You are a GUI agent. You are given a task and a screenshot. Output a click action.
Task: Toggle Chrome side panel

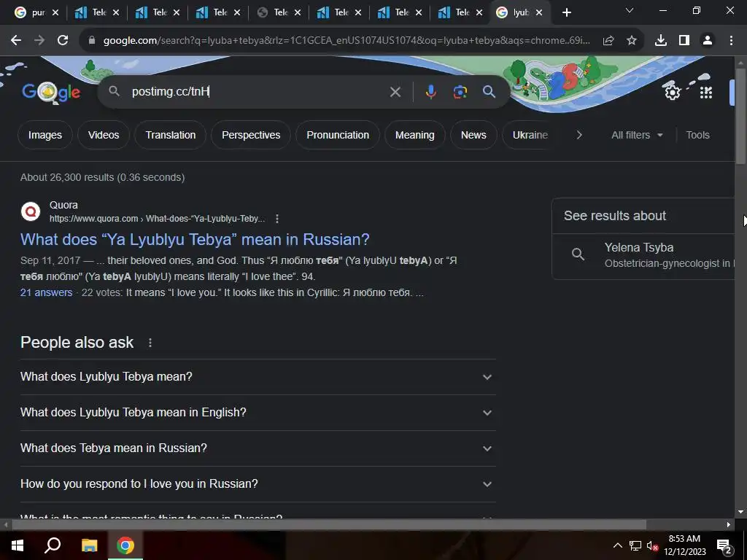(684, 41)
